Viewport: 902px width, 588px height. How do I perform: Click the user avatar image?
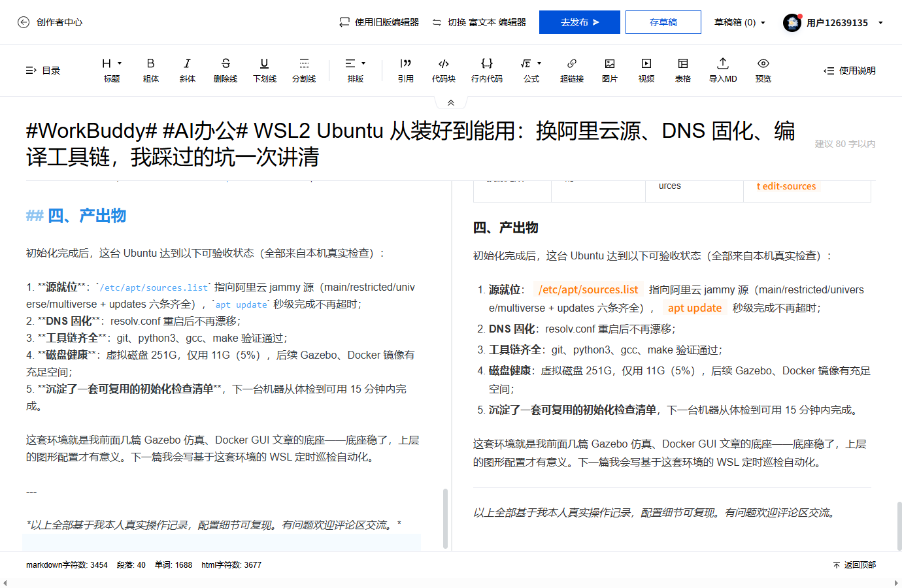pyautogui.click(x=792, y=22)
